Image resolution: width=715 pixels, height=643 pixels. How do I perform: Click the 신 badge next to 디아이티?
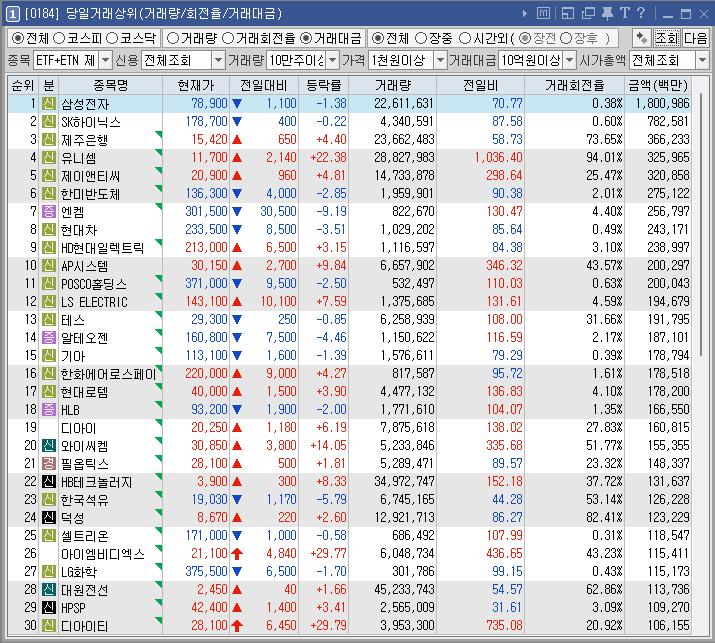click(x=49, y=626)
